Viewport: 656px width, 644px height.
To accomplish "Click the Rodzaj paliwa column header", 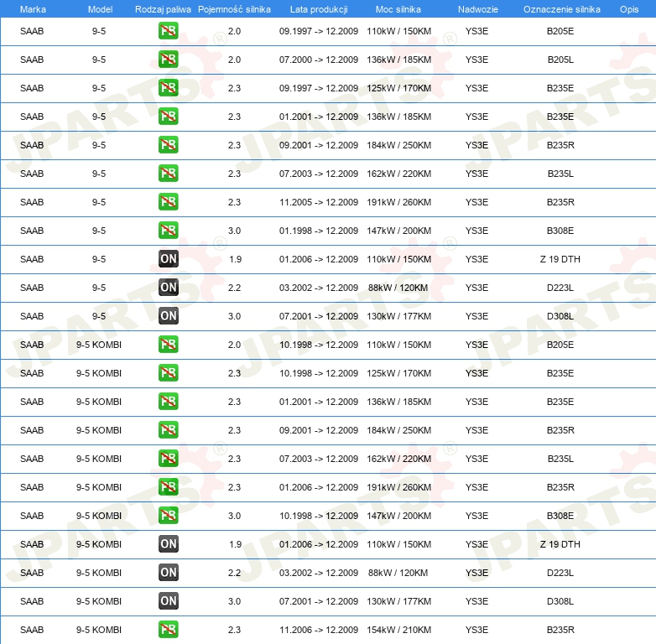I will tap(163, 9).
